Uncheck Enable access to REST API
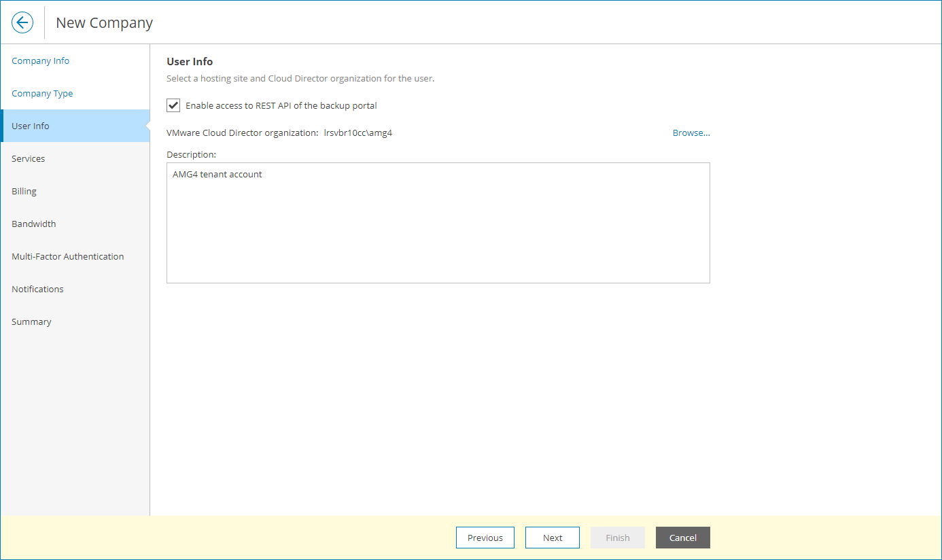 click(173, 105)
